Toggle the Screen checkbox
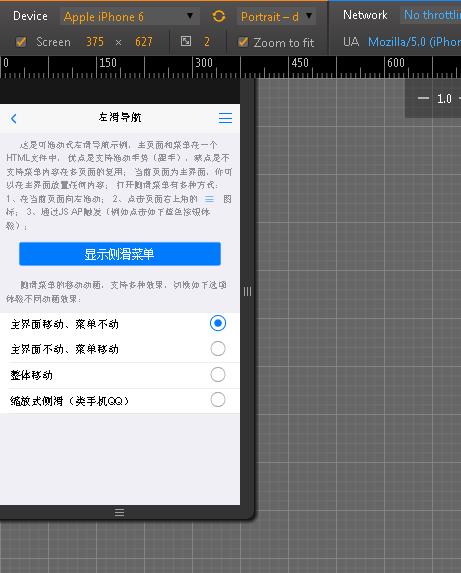461x573 pixels. (x=21, y=42)
